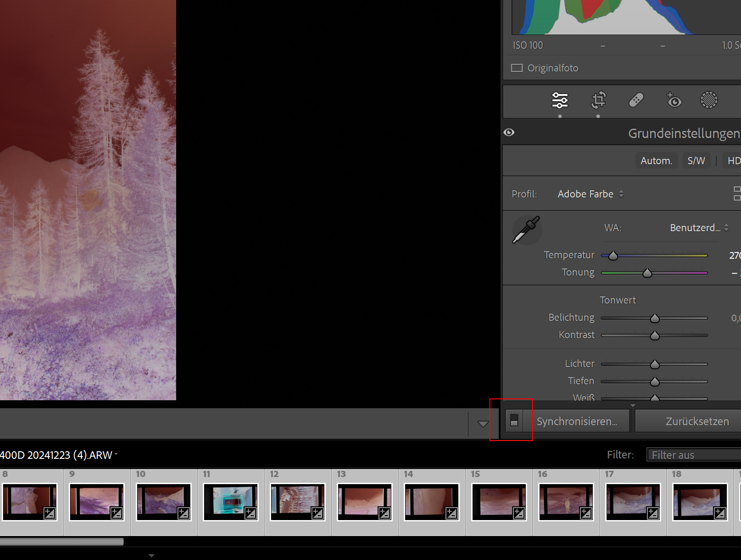Click the Zurücksetzen button
The width and height of the screenshot is (741, 560).
point(688,421)
